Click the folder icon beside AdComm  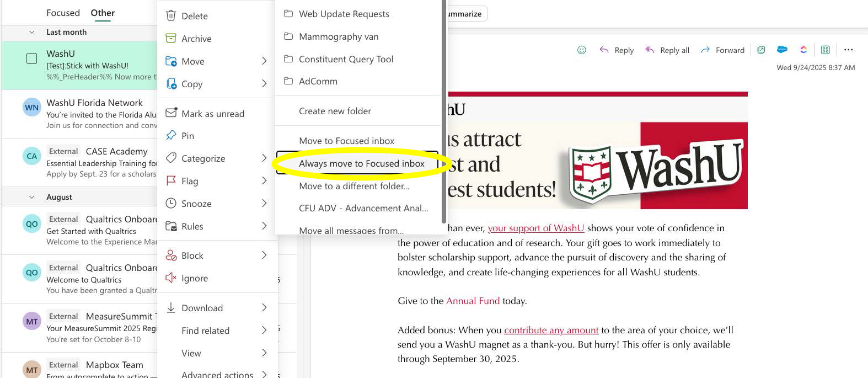[x=288, y=81]
